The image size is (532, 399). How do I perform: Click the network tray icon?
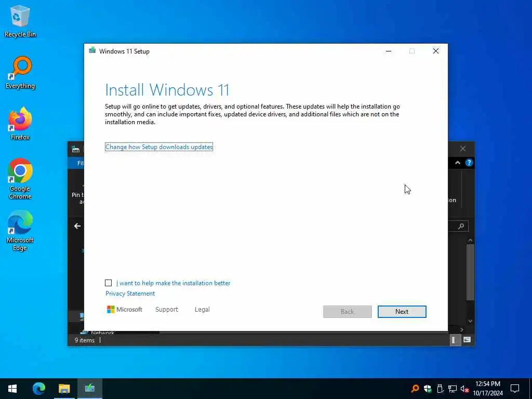pyautogui.click(x=453, y=389)
